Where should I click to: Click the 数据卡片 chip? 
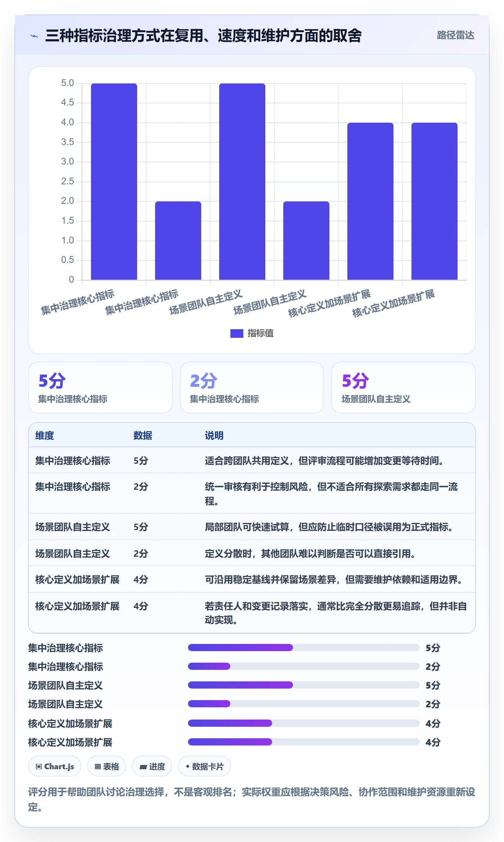point(204,766)
